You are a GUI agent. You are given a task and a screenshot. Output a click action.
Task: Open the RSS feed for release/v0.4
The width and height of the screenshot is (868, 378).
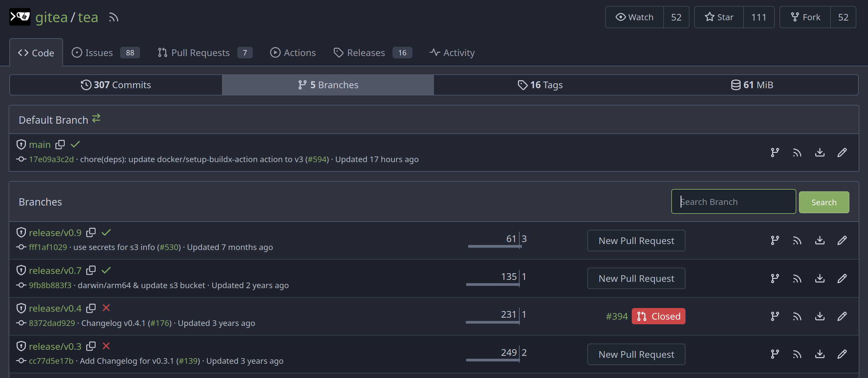click(797, 316)
